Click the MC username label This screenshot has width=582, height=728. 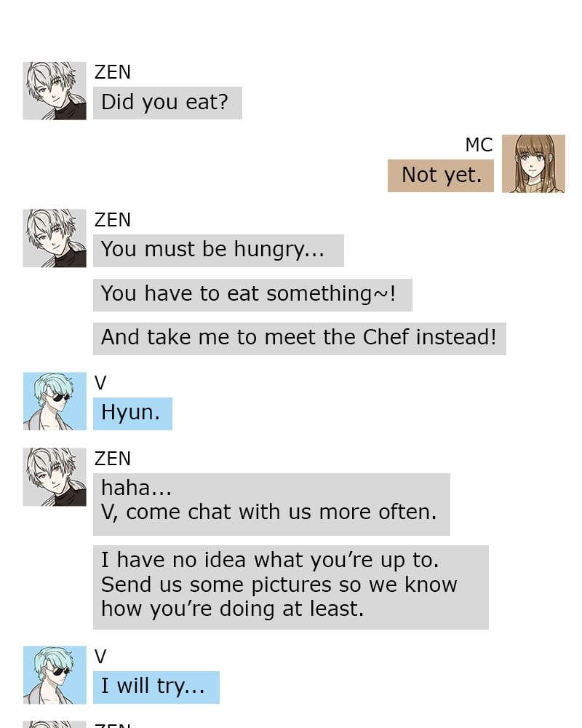(x=479, y=145)
